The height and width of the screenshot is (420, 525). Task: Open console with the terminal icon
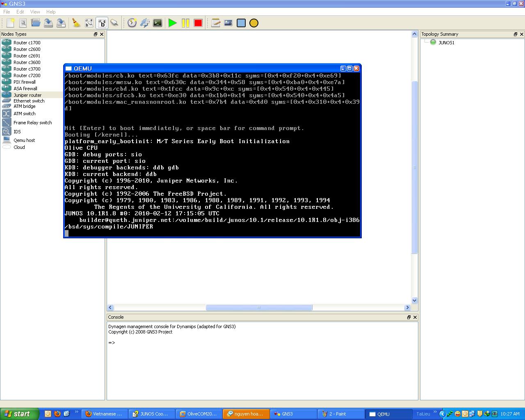tap(157, 23)
